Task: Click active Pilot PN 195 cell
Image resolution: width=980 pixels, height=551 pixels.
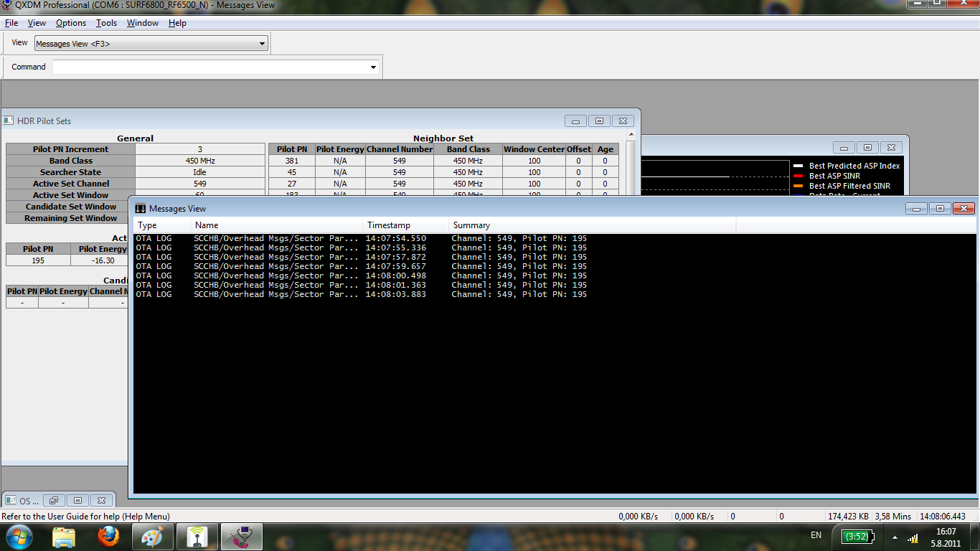Action: point(38,260)
